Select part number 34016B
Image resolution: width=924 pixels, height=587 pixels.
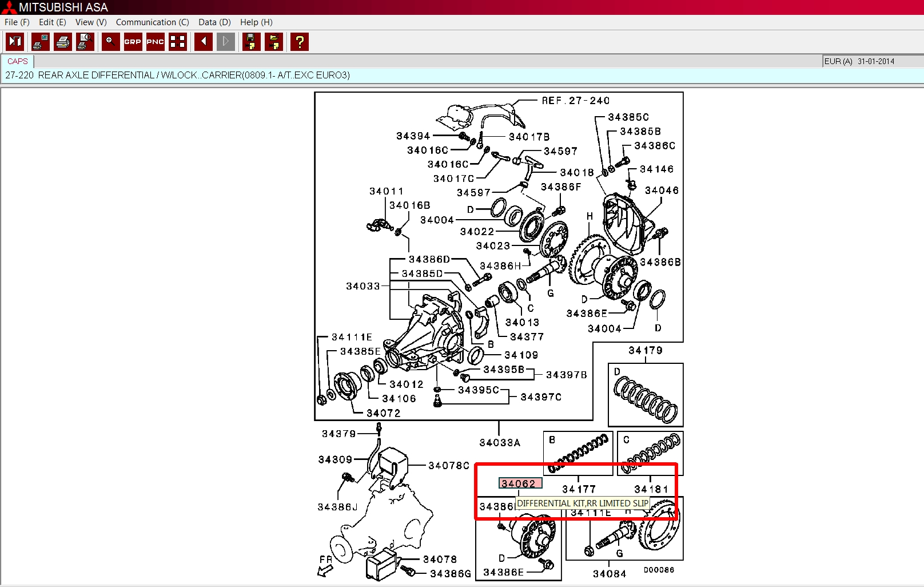click(x=410, y=205)
